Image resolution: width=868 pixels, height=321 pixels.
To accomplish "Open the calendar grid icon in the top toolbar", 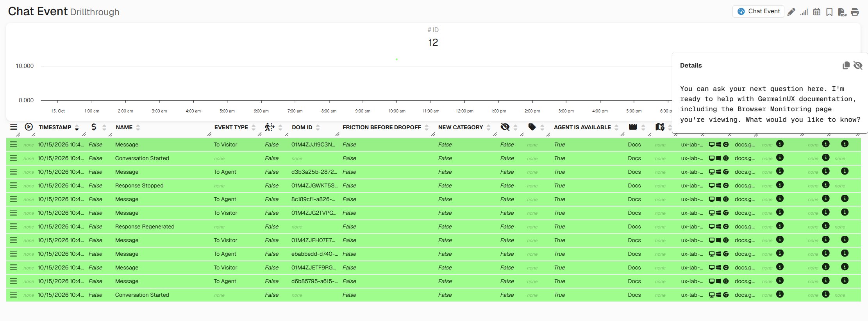I will tap(816, 12).
